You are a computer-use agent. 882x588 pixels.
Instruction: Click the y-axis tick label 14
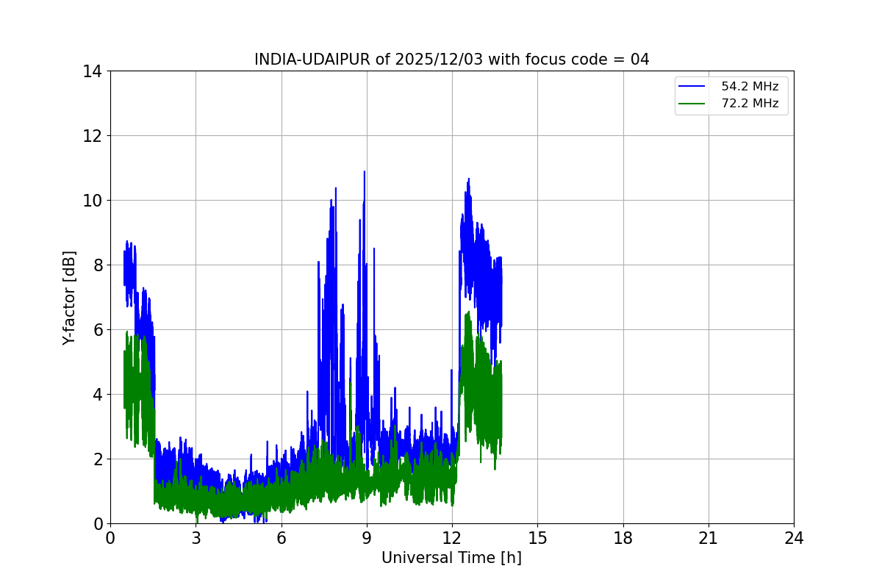pos(93,71)
